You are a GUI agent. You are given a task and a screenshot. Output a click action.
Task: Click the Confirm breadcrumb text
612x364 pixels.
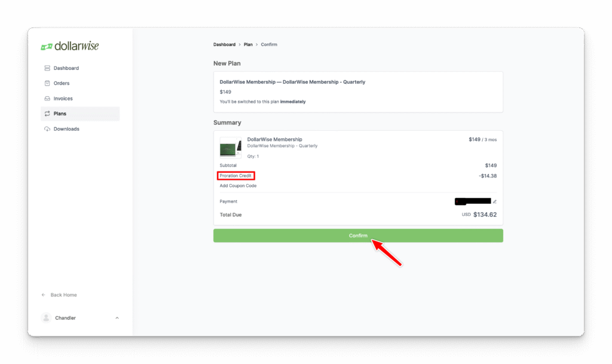pyautogui.click(x=269, y=44)
